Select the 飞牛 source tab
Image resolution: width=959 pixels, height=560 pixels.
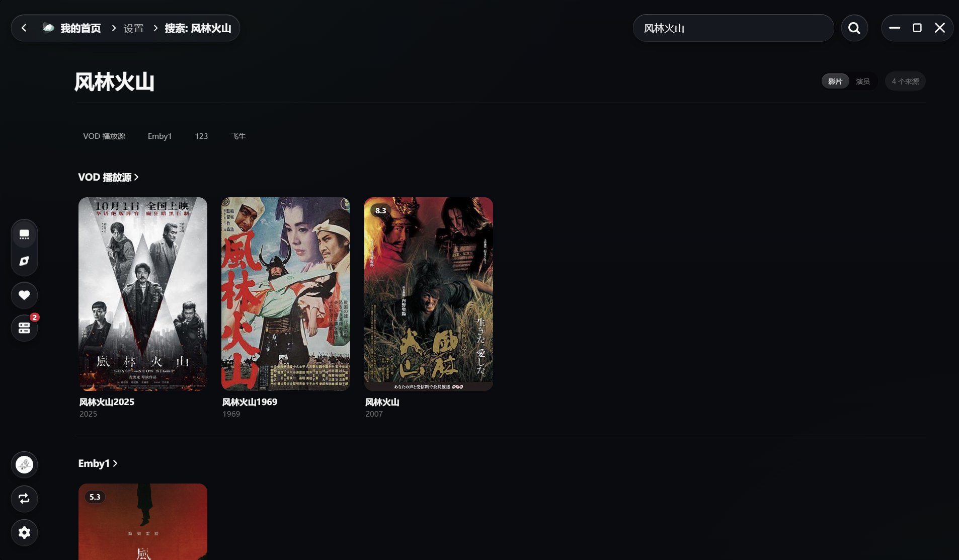pos(238,136)
